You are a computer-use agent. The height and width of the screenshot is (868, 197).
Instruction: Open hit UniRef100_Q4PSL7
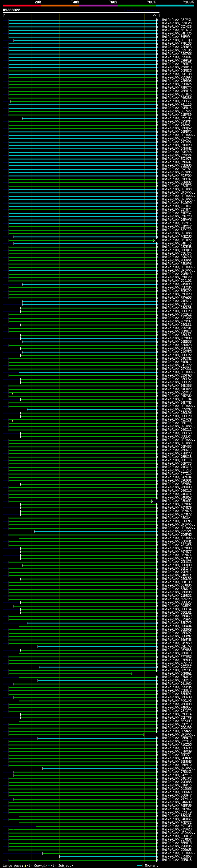pyautogui.click(x=177, y=301)
